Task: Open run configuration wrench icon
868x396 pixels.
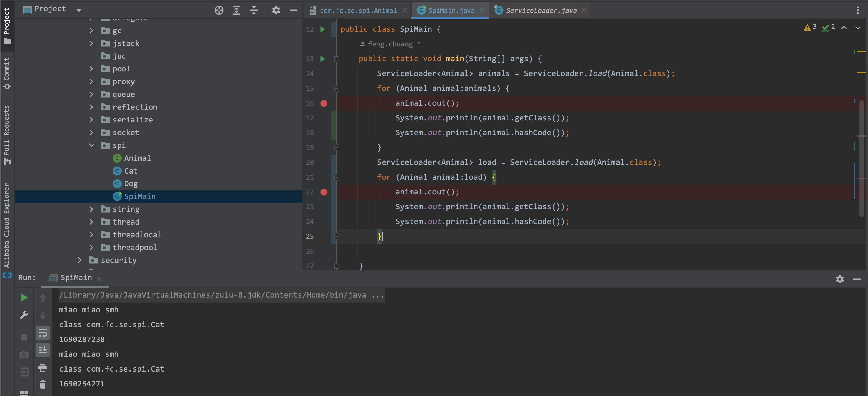Action: (x=24, y=315)
